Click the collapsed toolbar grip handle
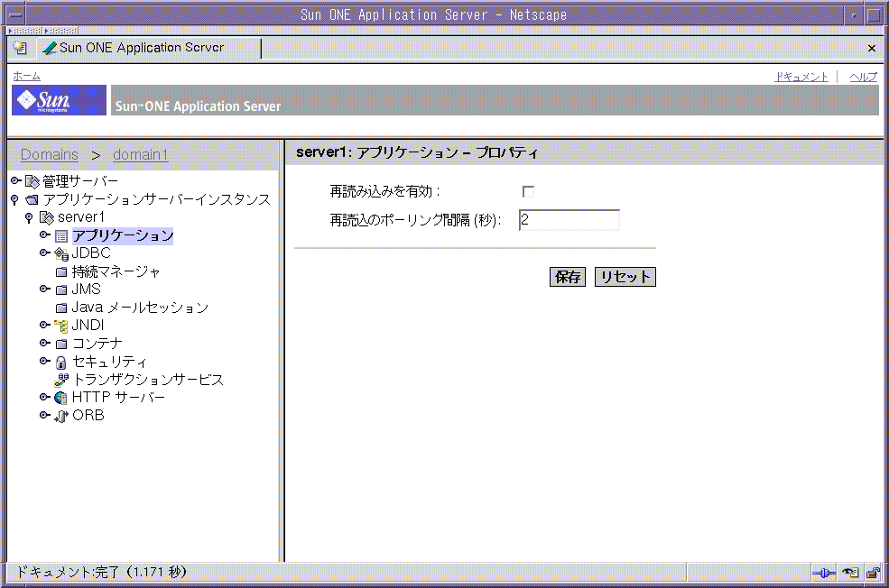 (x=24, y=31)
